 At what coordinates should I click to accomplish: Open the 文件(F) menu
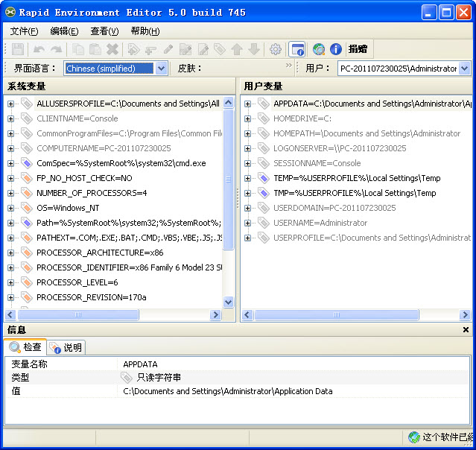tap(24, 31)
